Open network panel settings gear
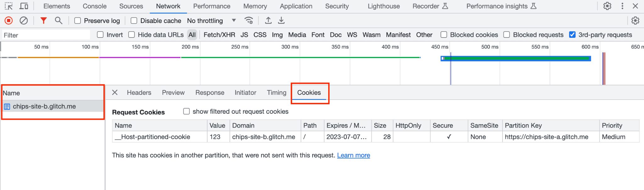 click(x=635, y=21)
